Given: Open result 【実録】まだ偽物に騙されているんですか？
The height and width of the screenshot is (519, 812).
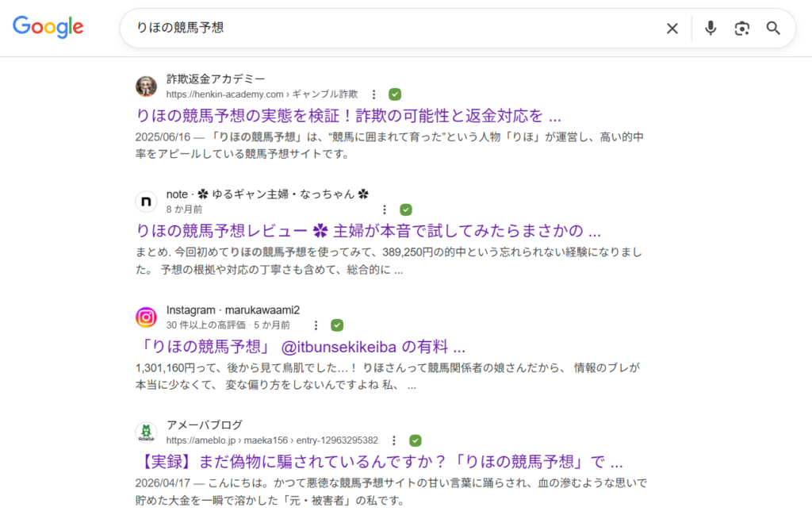Looking at the screenshot, I should coord(380,461).
